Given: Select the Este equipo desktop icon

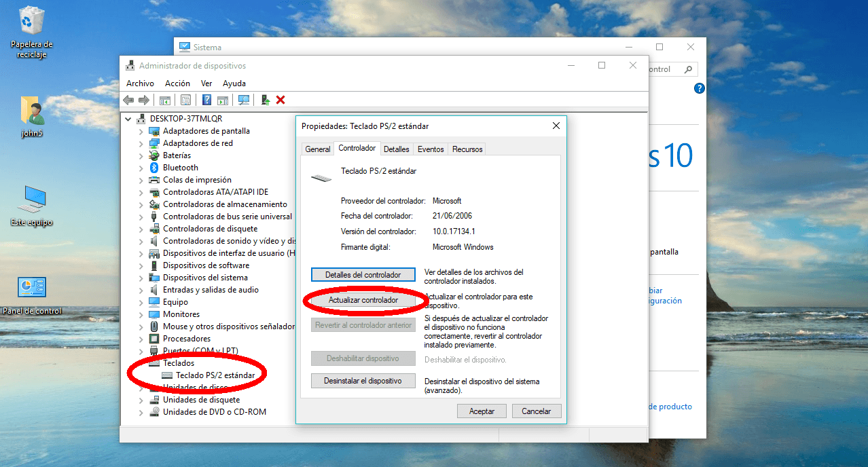Looking at the screenshot, I should [x=32, y=198].
